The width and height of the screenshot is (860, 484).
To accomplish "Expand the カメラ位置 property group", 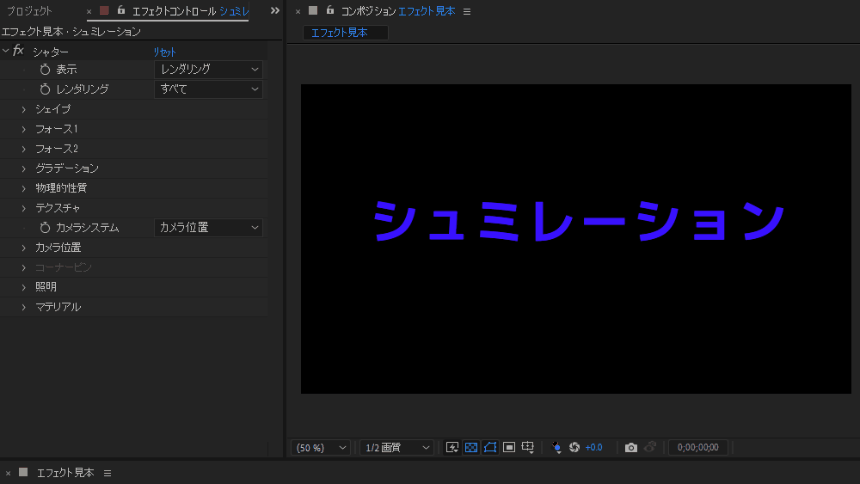I will (24, 247).
